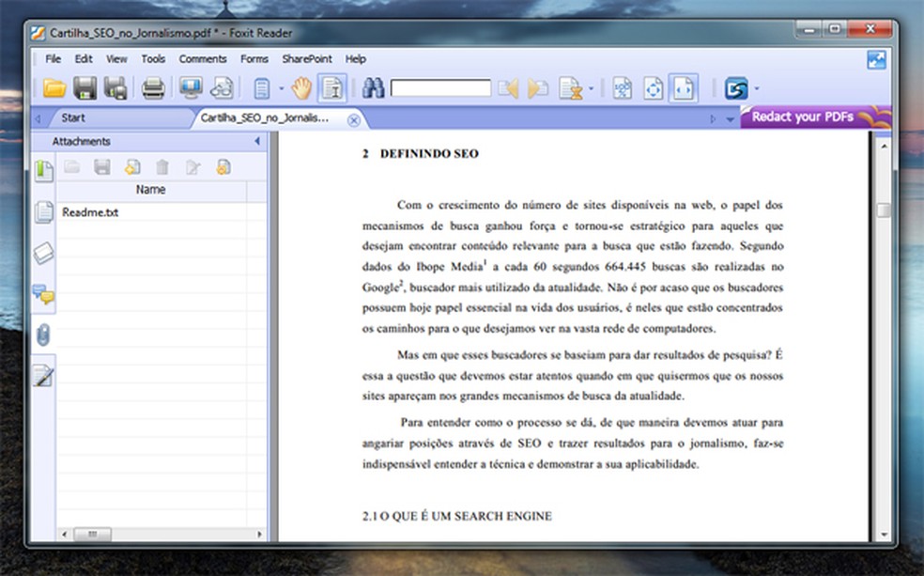Go to the previous search result arrow
Screen dimensions: 924x576
[509, 88]
